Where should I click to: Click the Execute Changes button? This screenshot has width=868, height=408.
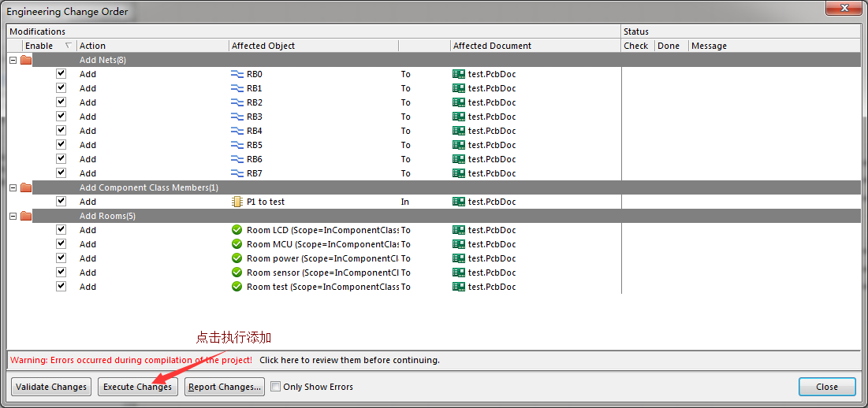pos(138,387)
